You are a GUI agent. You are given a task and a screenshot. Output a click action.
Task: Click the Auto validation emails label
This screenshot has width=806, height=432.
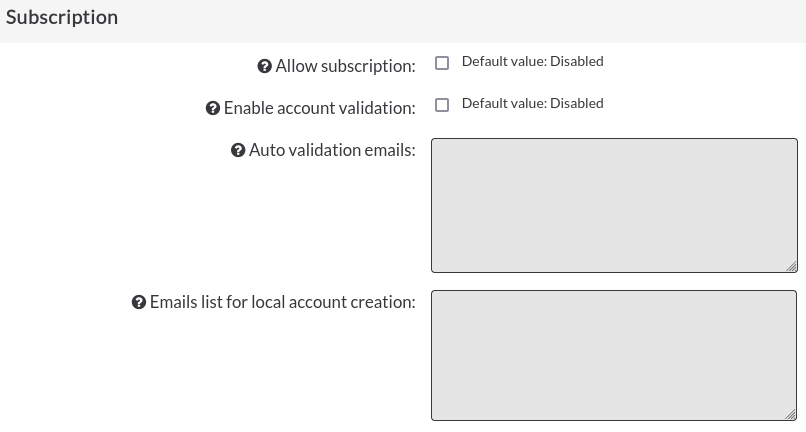point(332,151)
